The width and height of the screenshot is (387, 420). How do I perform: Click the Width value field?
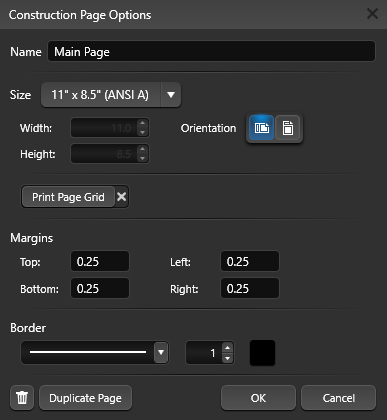pyautogui.click(x=104, y=128)
